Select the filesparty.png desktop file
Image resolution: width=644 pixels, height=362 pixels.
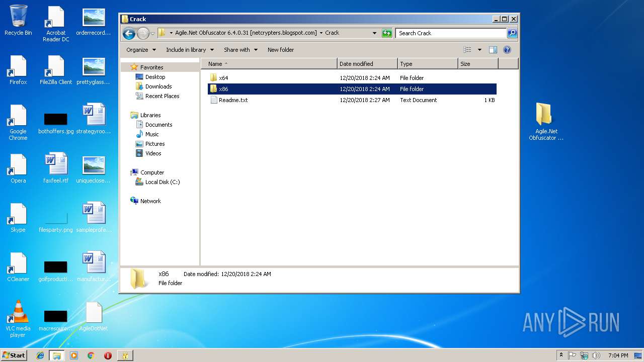pos(56,221)
